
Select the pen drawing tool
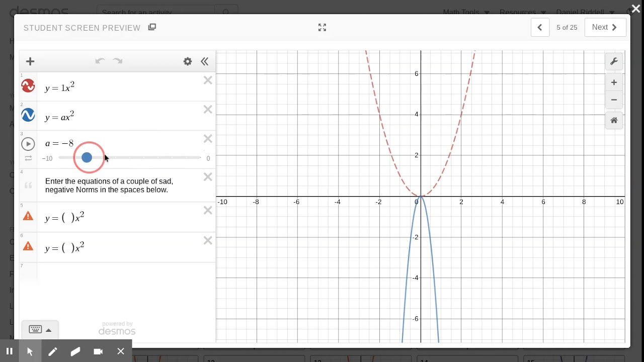[53, 351]
